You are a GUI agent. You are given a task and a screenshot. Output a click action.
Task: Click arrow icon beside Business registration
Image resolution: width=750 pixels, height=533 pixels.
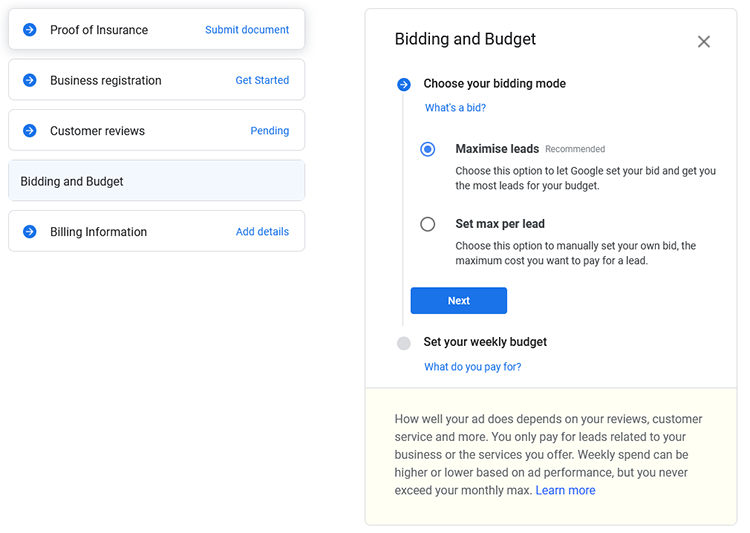pos(30,80)
